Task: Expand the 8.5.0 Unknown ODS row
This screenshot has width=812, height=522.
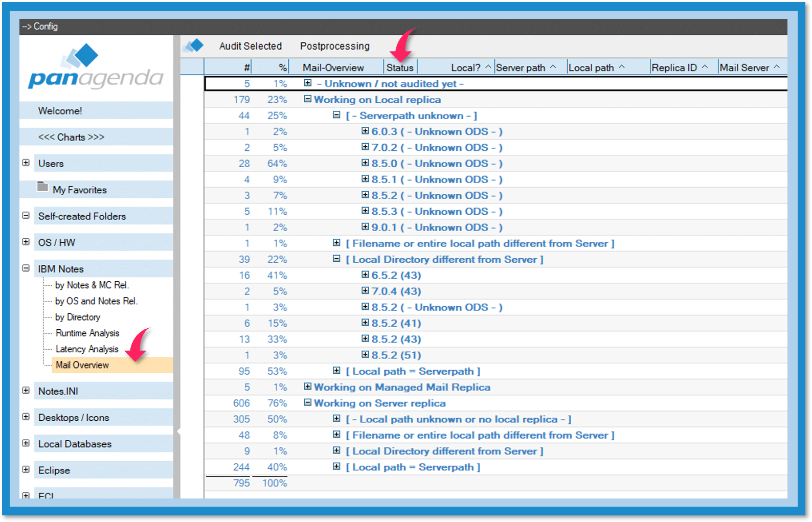Action: click(365, 163)
